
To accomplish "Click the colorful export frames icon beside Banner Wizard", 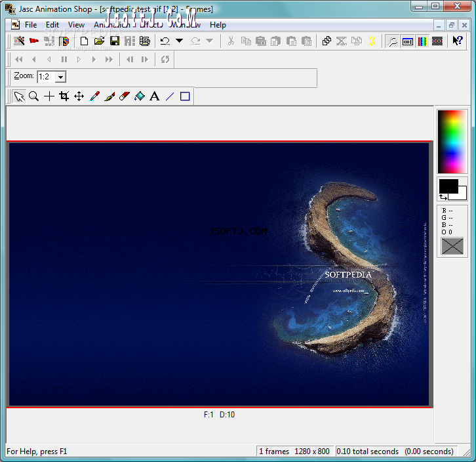I will click(x=64, y=41).
